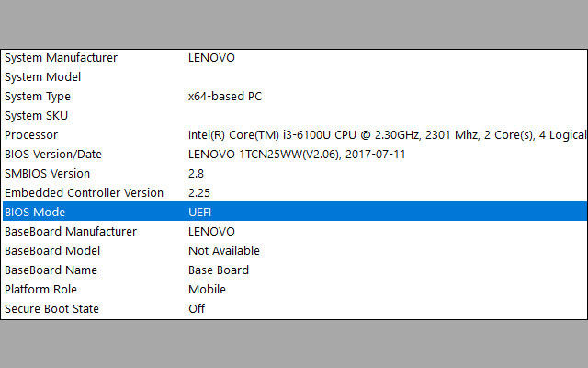
Task: Click the x64-based PC value
Action: tap(225, 97)
